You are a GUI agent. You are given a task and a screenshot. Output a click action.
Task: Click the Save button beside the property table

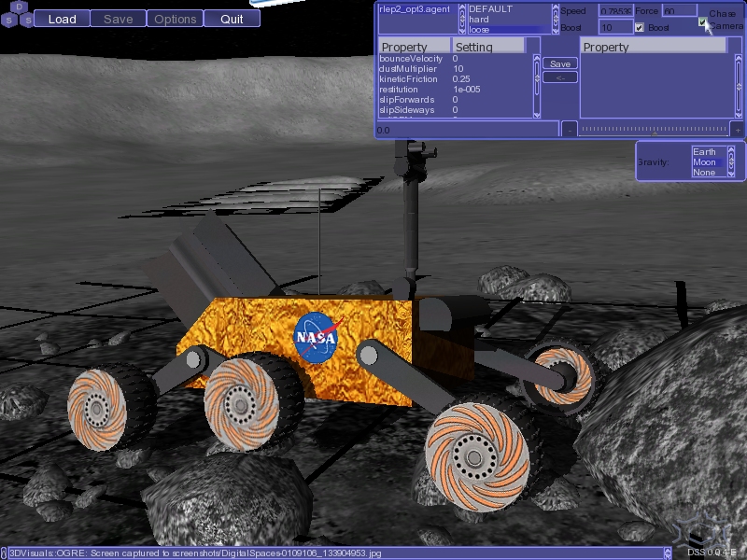click(x=560, y=63)
